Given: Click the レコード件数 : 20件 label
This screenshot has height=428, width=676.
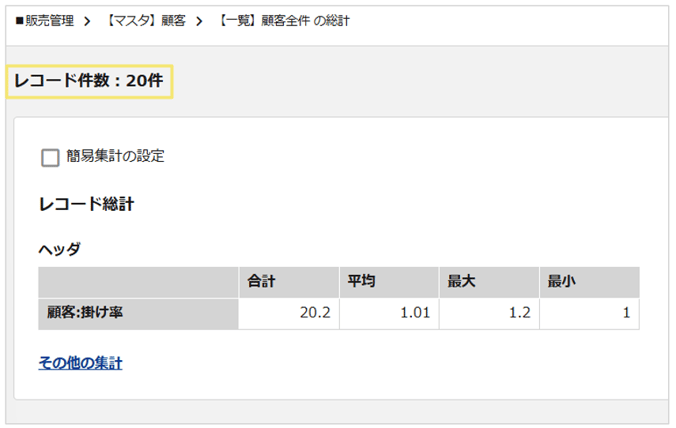Looking at the screenshot, I should [x=89, y=81].
